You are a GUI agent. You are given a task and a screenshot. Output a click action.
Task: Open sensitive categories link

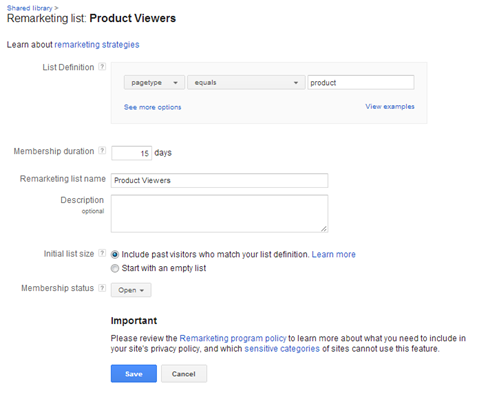click(x=282, y=349)
